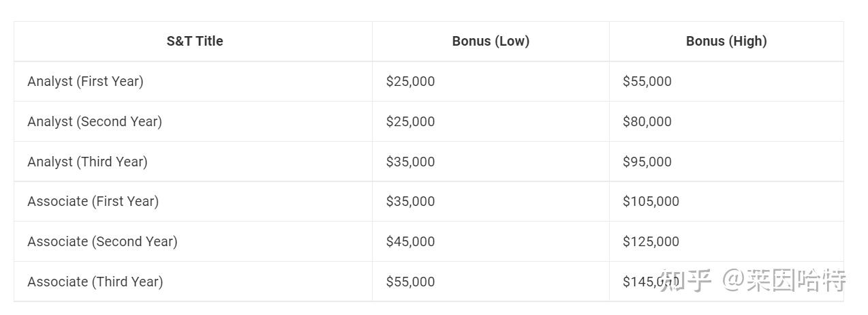The height and width of the screenshot is (315, 868).
Task: Click the S&T Title column header
Action: (194, 41)
